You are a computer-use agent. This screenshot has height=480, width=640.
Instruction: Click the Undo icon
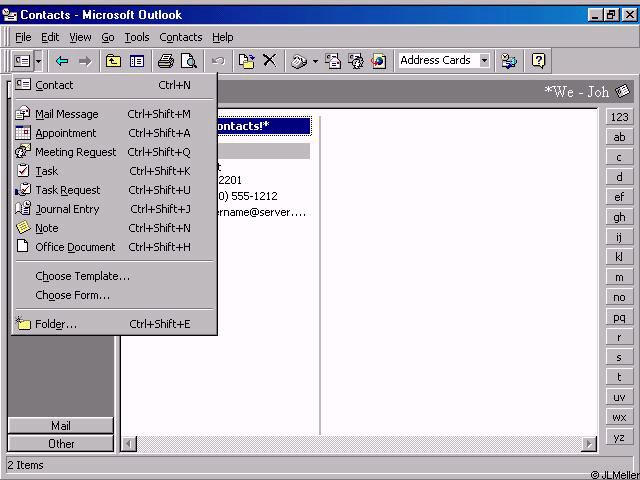[218, 61]
